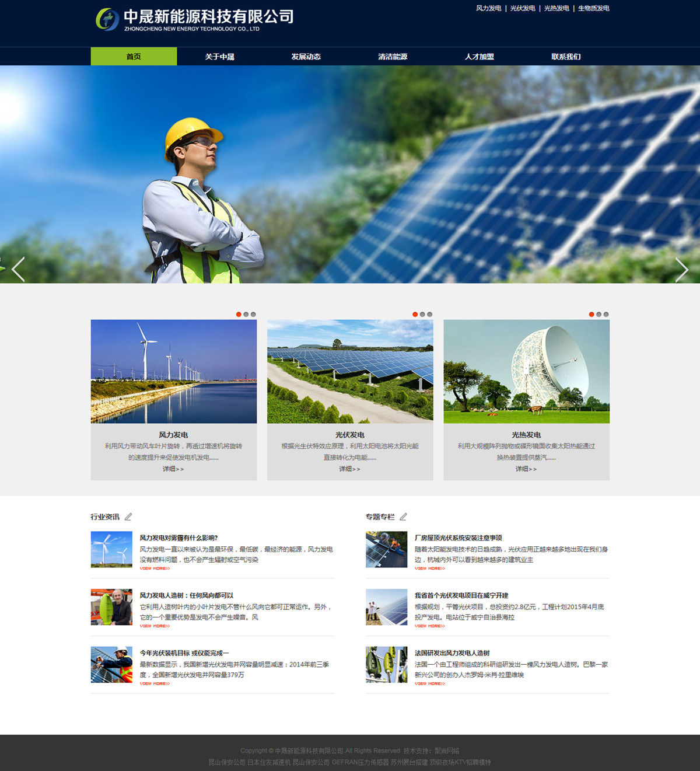This screenshot has height=771, width=700.
Task: Expand 详细>> under 风力发电 card
Action: click(173, 469)
